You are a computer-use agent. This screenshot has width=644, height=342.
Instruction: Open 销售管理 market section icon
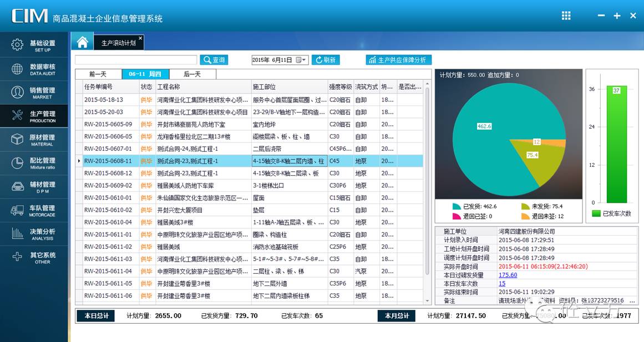tap(18, 92)
